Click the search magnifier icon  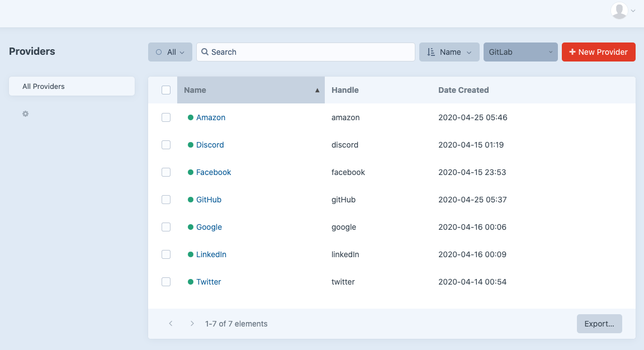205,52
